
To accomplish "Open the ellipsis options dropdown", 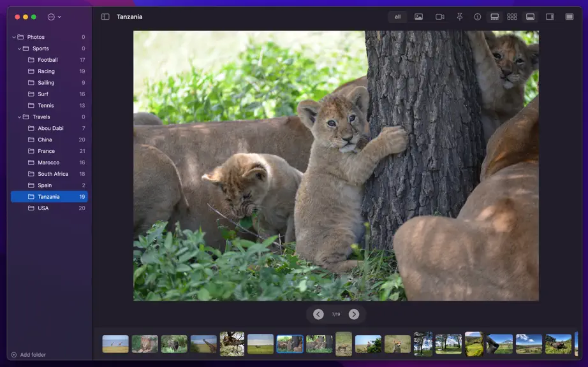I will (54, 17).
